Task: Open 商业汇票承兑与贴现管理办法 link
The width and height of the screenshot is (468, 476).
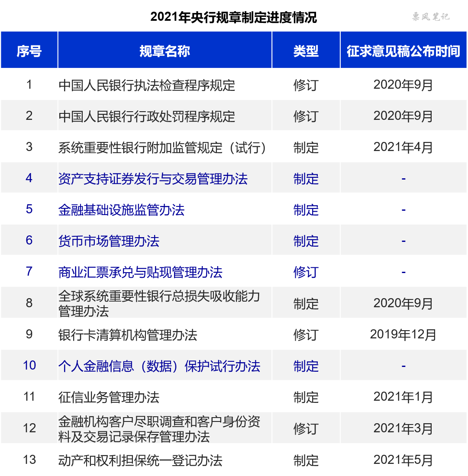Action: point(140,272)
